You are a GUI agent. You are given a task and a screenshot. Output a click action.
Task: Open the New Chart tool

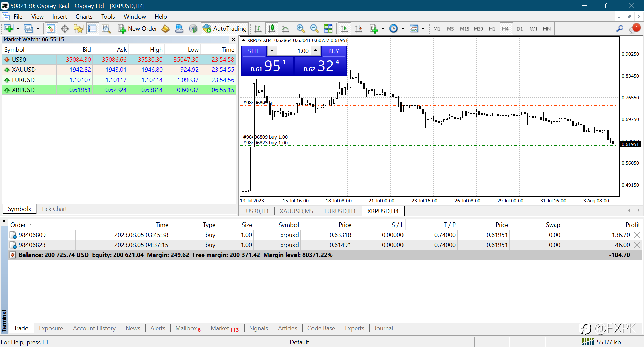[x=8, y=29]
